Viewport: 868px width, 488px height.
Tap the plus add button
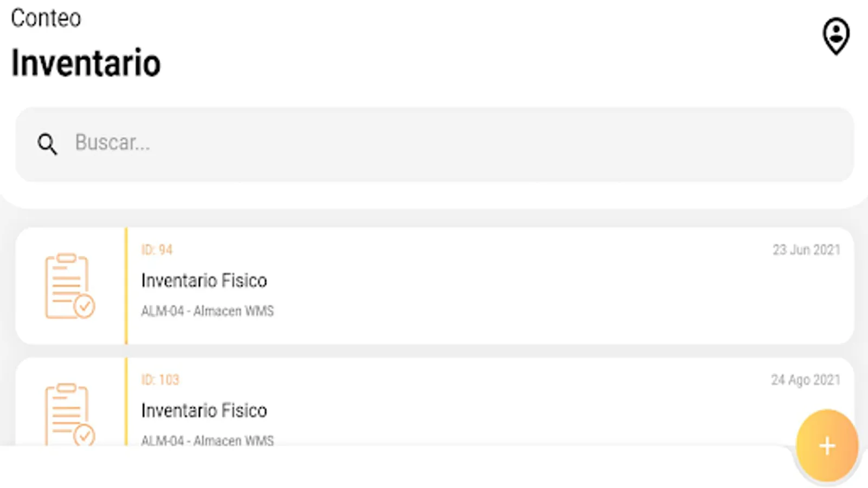pos(827,446)
